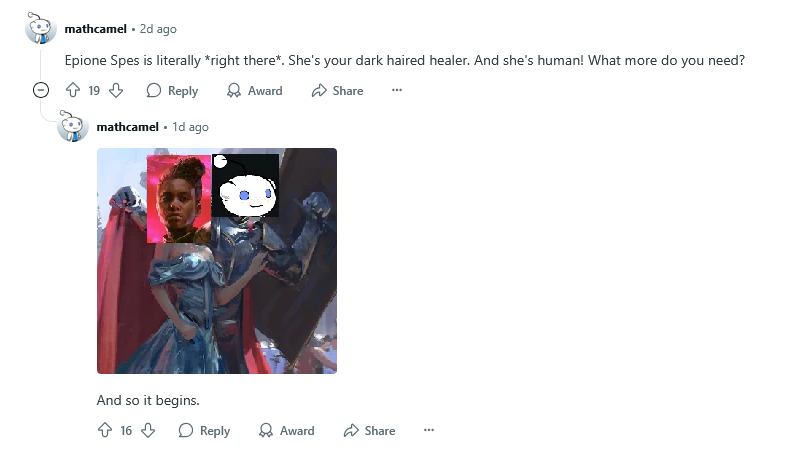The image size is (795, 461).
Task: Reply to the "And so it begins" comment
Action: [x=204, y=430]
